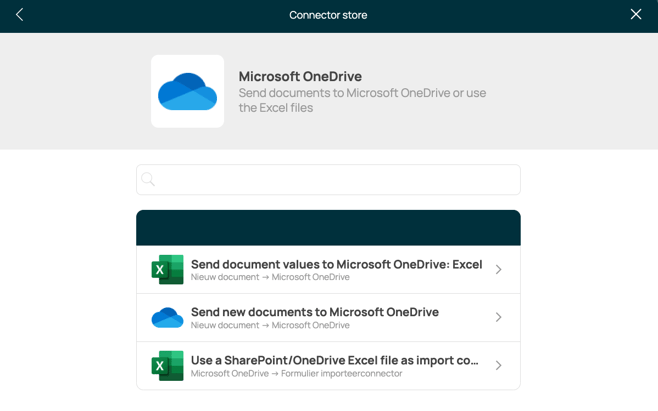
Task: Click the Microsoft OneDrive cloud logo
Action: 188,92
